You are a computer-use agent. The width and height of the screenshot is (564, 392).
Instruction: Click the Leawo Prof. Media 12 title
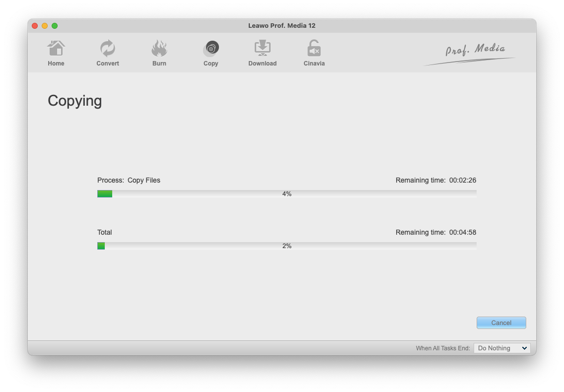point(282,25)
